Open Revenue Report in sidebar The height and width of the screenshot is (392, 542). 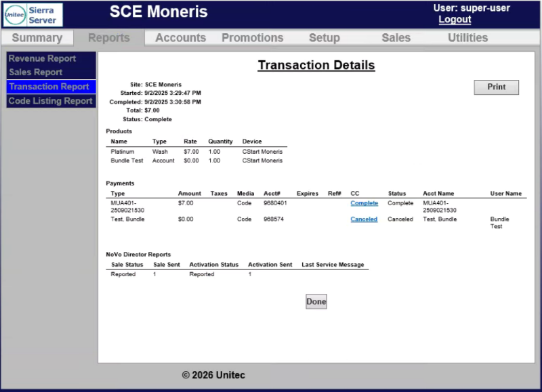pyautogui.click(x=51, y=58)
